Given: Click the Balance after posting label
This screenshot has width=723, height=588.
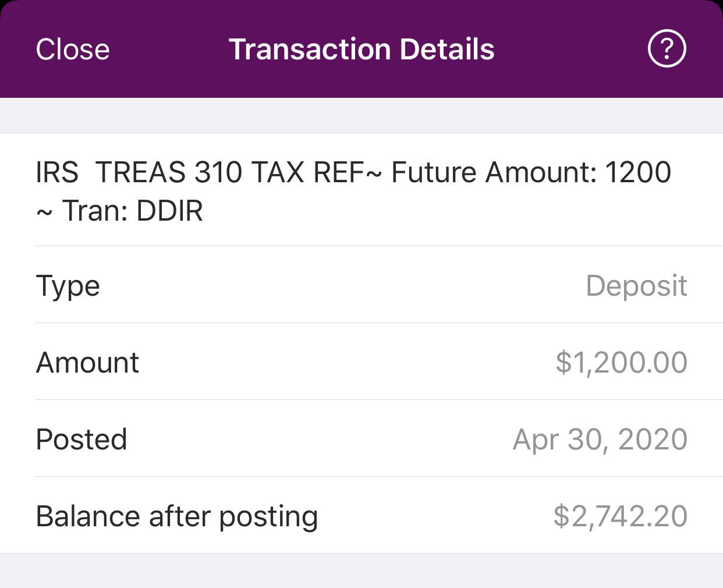Looking at the screenshot, I should (176, 516).
